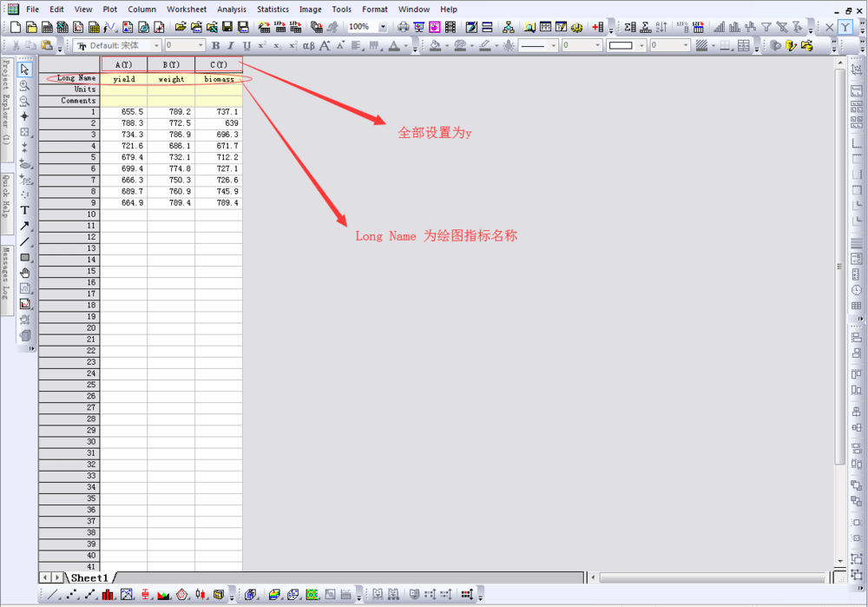Open the Statistics menu

[x=273, y=9]
